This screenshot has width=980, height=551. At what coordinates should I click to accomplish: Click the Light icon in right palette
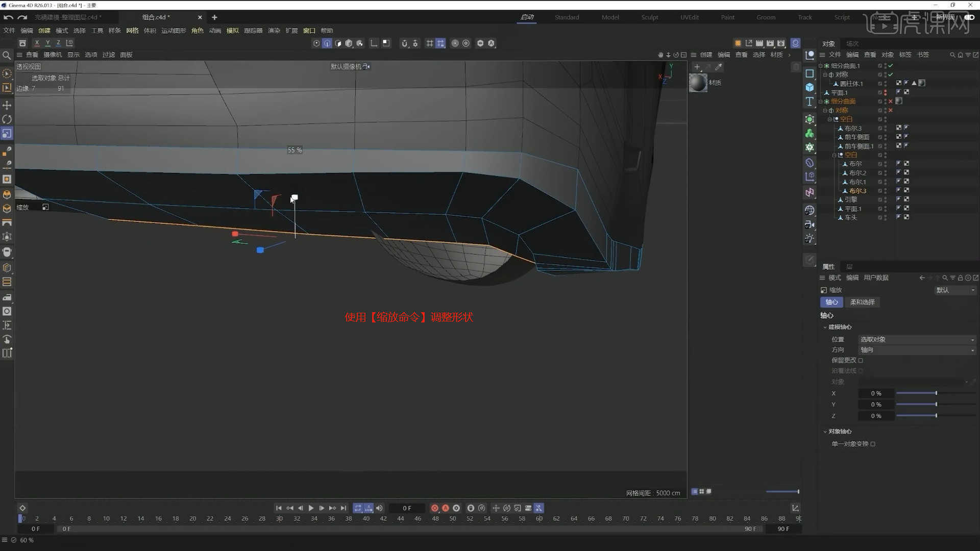pyautogui.click(x=810, y=239)
